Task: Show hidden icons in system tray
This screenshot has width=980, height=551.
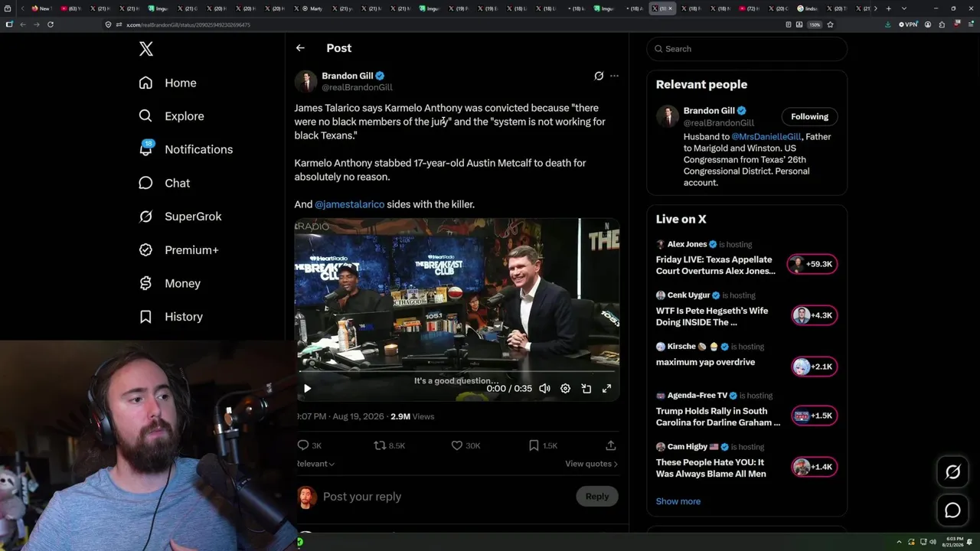Action: (900, 542)
